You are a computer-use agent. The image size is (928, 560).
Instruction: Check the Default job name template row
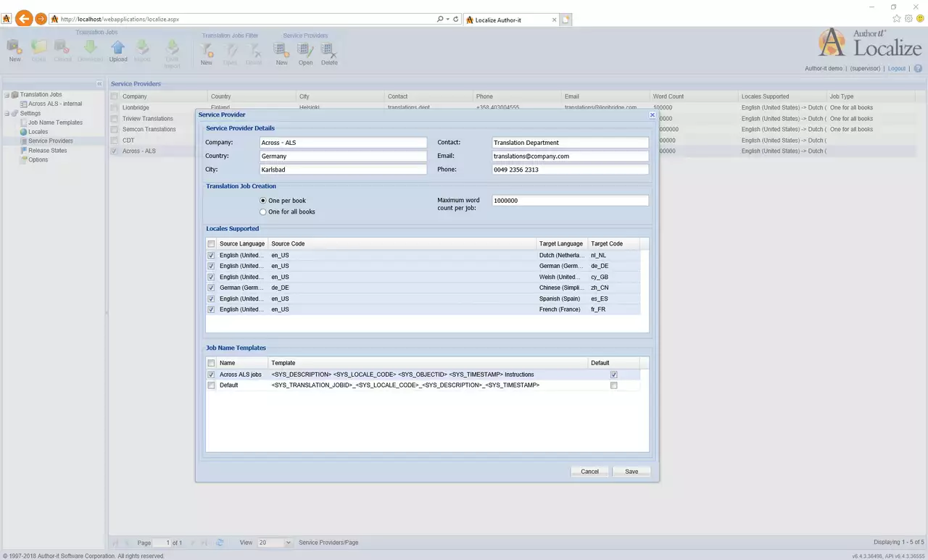211,385
